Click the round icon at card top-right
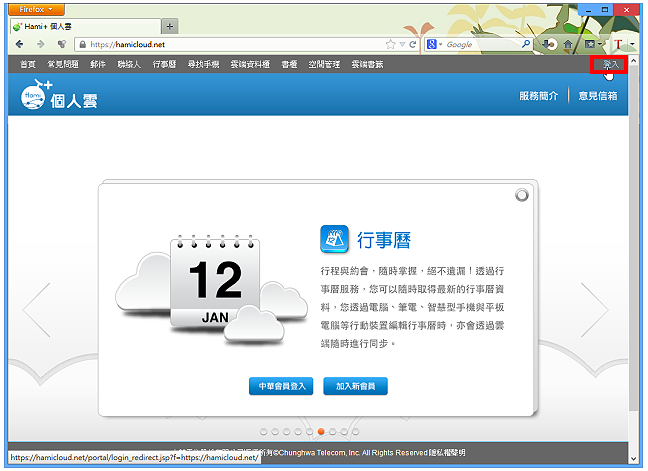 522,195
